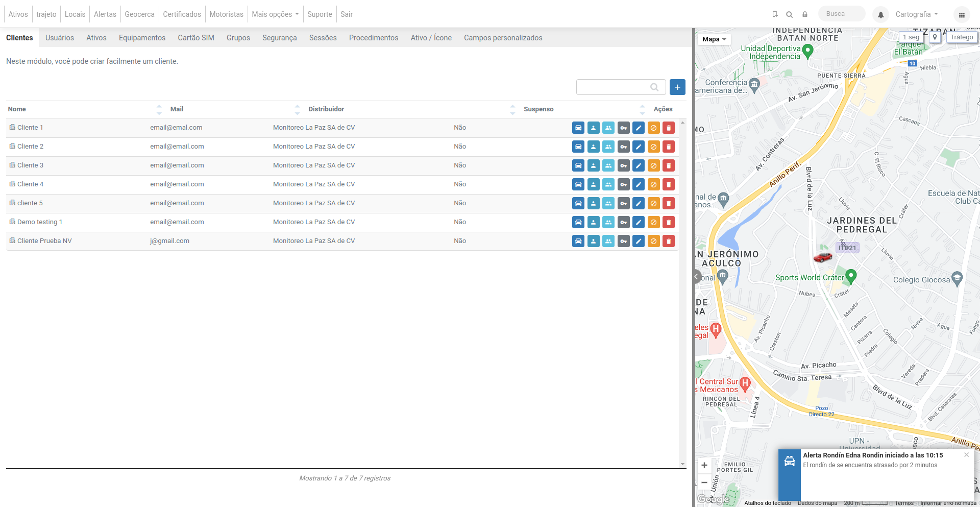This screenshot has width=980, height=507.
Task: Click the padlock icon in the top bar
Action: coord(805,14)
